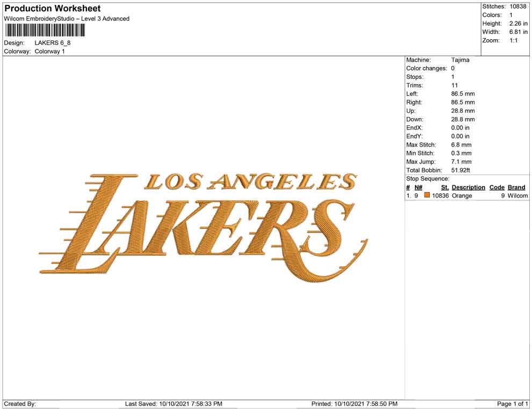Click the 'Printed: 10/10/2021 7:58:50 PM' footer
This screenshot has width=532, height=409.
[x=354, y=404]
